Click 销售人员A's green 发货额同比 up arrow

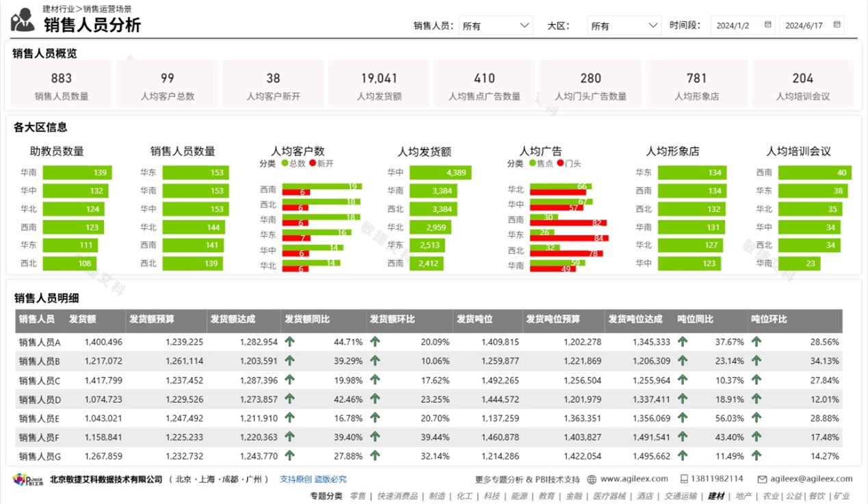click(290, 342)
